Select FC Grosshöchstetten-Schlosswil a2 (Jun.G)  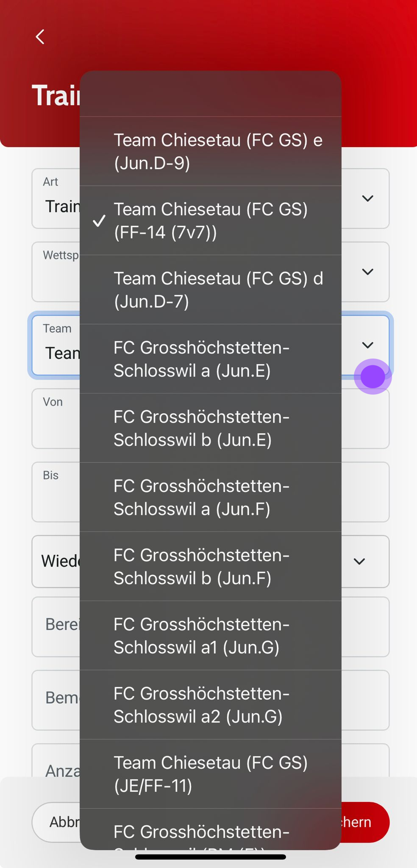point(211,704)
